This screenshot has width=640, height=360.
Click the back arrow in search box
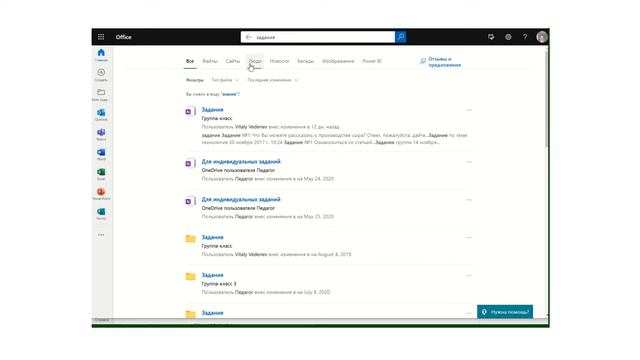248,37
